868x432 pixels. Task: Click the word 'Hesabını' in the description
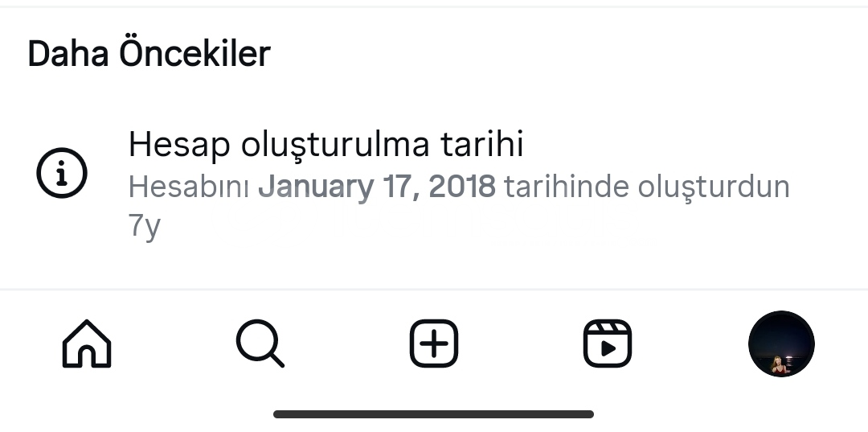tap(189, 187)
